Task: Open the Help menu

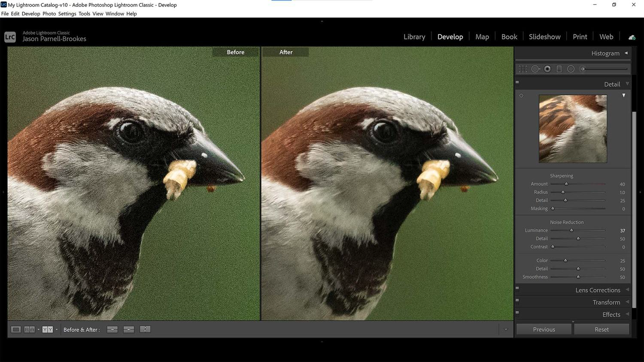Action: (x=131, y=14)
